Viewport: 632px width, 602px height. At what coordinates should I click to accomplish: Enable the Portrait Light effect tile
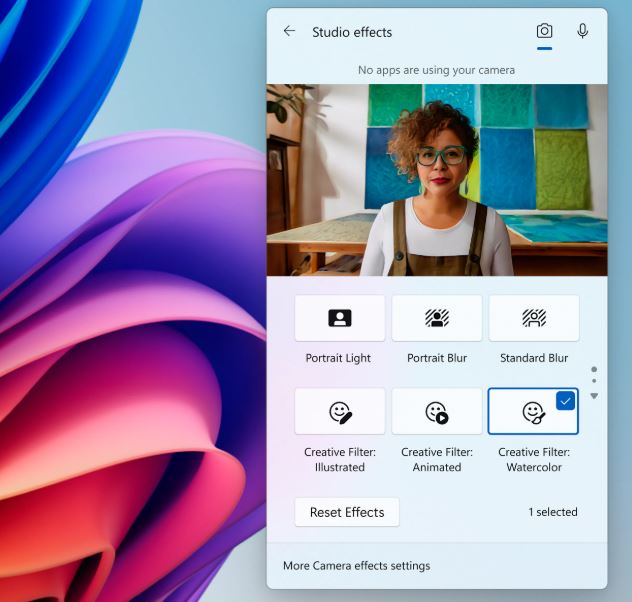point(340,318)
